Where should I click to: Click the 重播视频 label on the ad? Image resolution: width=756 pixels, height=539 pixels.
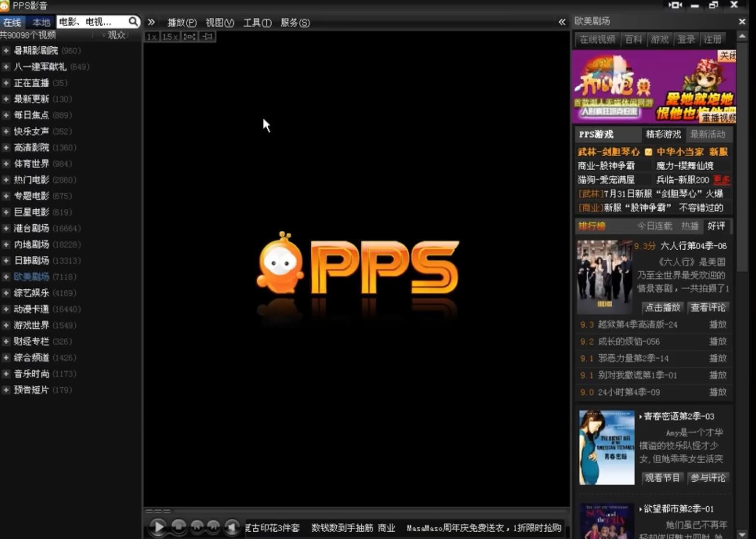718,118
